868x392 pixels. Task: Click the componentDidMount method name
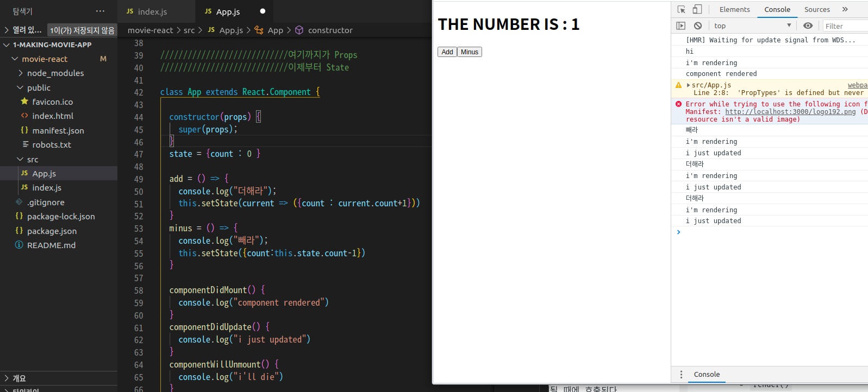point(208,290)
